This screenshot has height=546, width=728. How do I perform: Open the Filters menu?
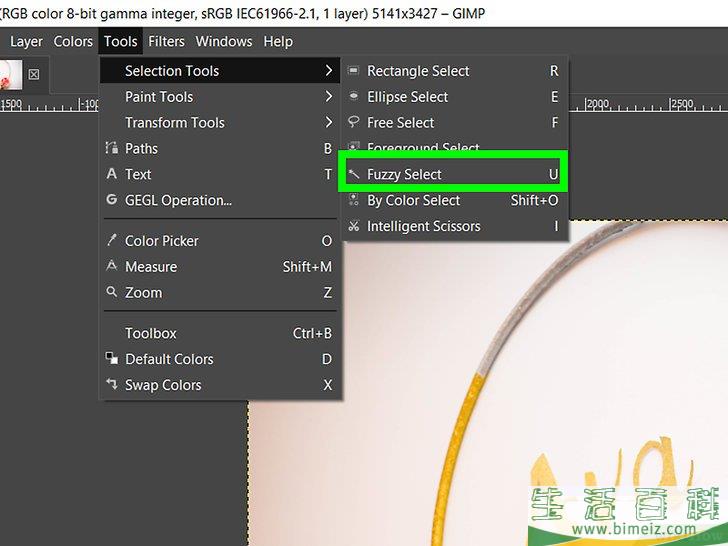tap(167, 41)
